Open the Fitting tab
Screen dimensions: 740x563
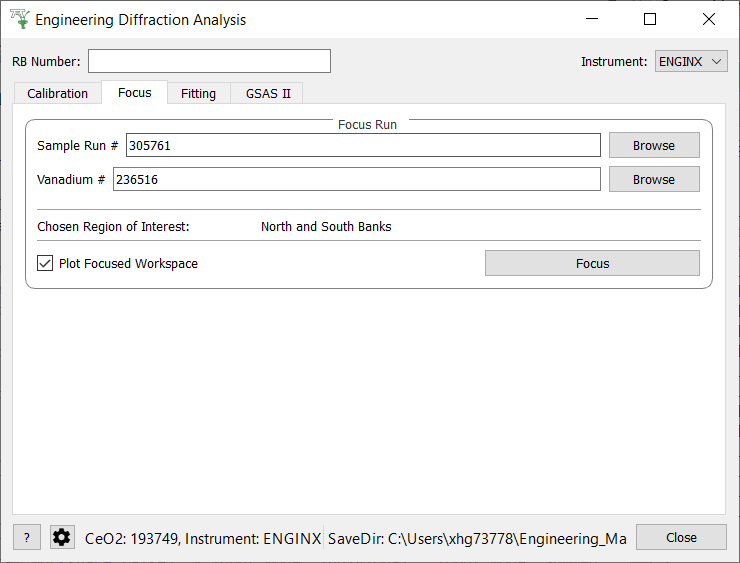(x=198, y=94)
